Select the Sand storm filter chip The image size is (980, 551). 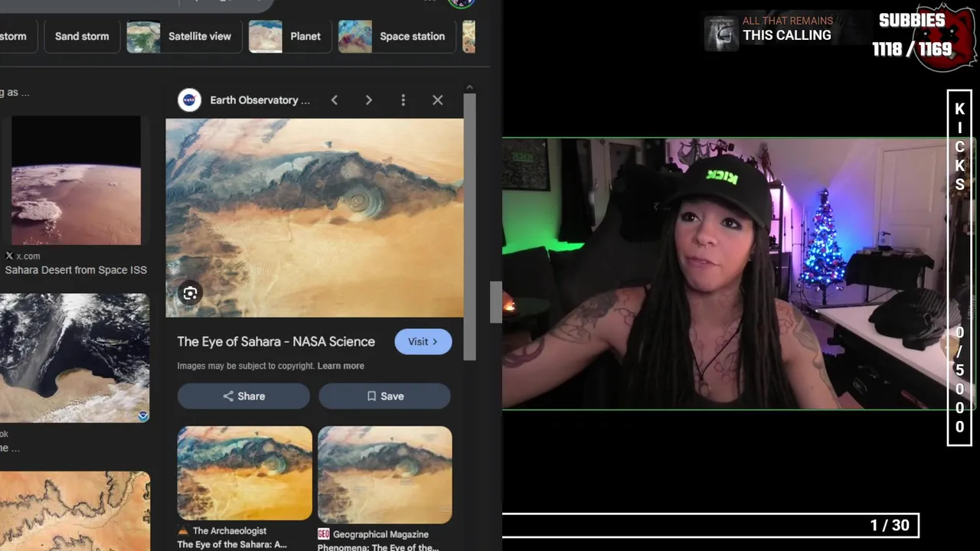pos(82,36)
